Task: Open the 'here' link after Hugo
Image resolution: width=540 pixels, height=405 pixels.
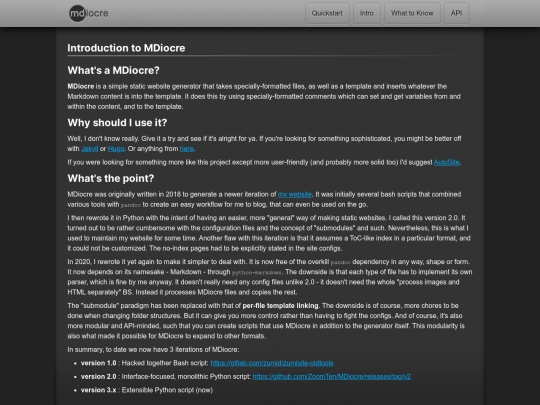Action: click(x=186, y=149)
